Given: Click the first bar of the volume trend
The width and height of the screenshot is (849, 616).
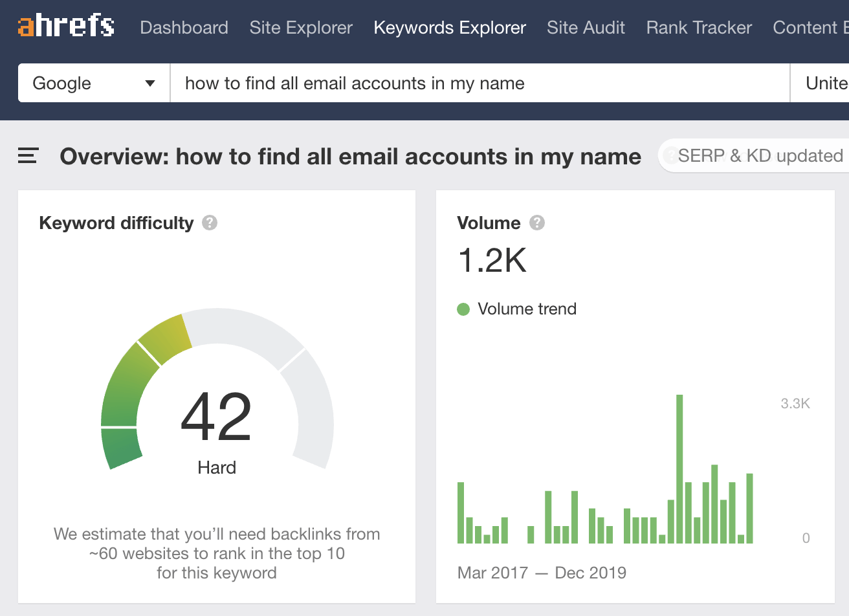Looking at the screenshot, I should [461, 512].
